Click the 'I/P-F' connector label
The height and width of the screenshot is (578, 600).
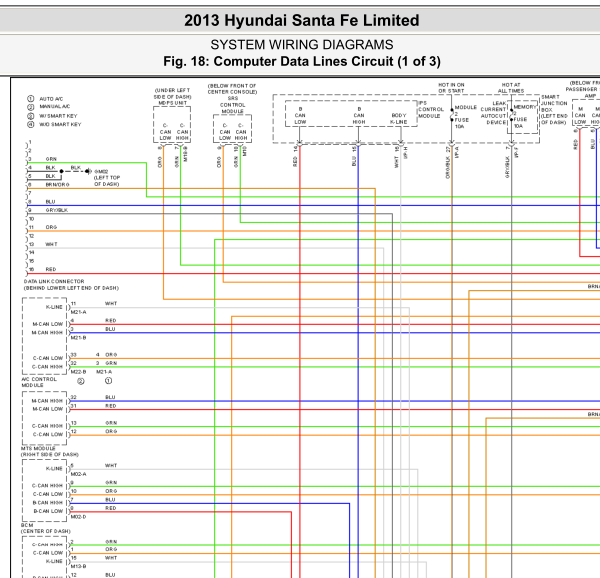[516, 152]
